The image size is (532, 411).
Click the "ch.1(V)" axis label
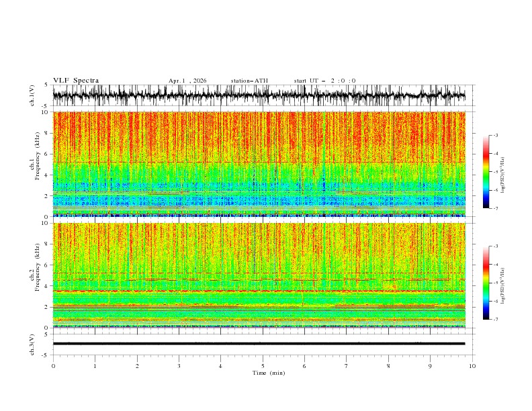(32, 95)
